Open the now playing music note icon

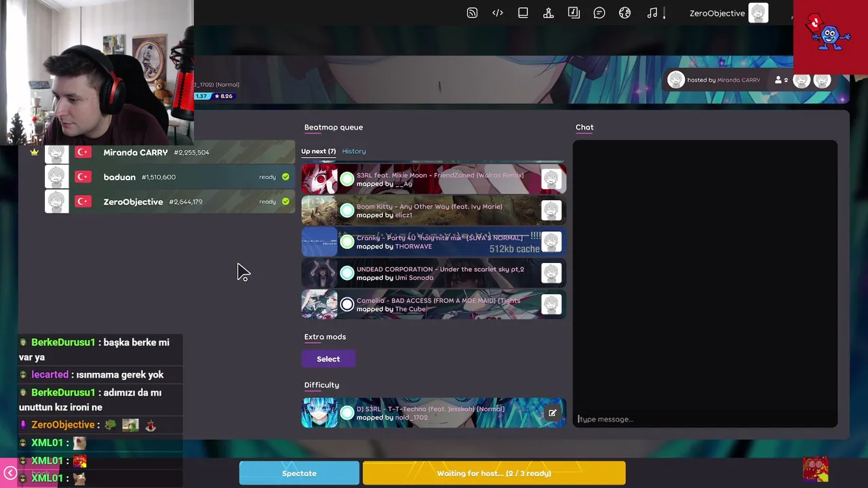(x=652, y=13)
